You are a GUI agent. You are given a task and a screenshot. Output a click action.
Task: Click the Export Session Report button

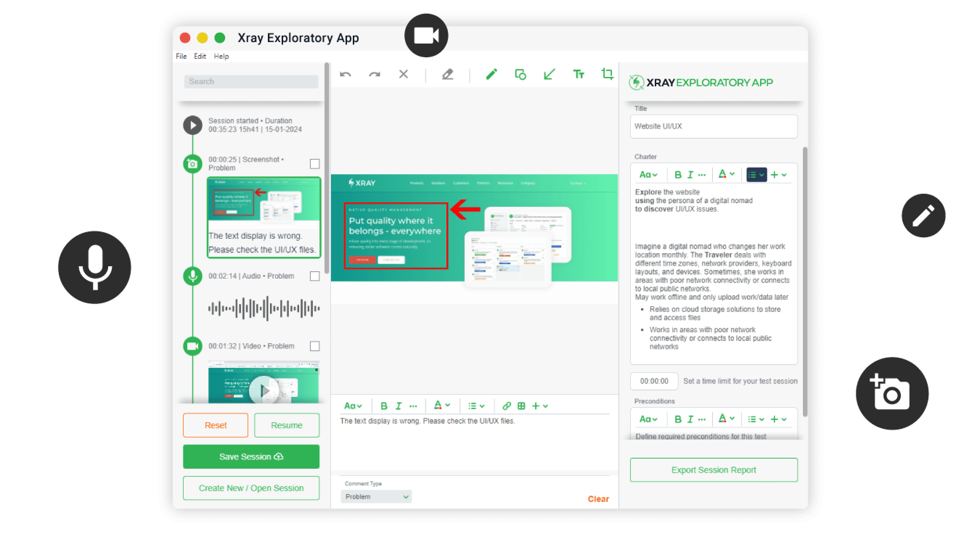pos(713,470)
